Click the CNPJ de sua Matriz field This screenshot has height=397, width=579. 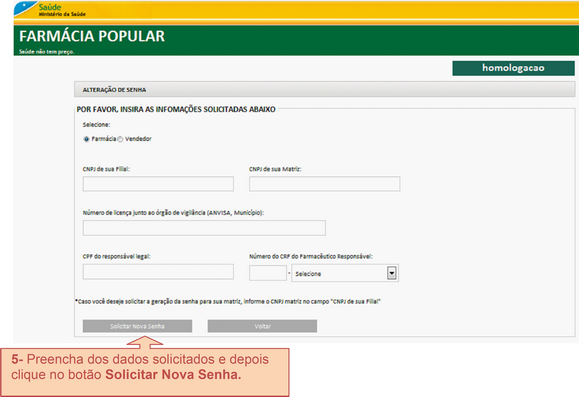click(x=325, y=184)
